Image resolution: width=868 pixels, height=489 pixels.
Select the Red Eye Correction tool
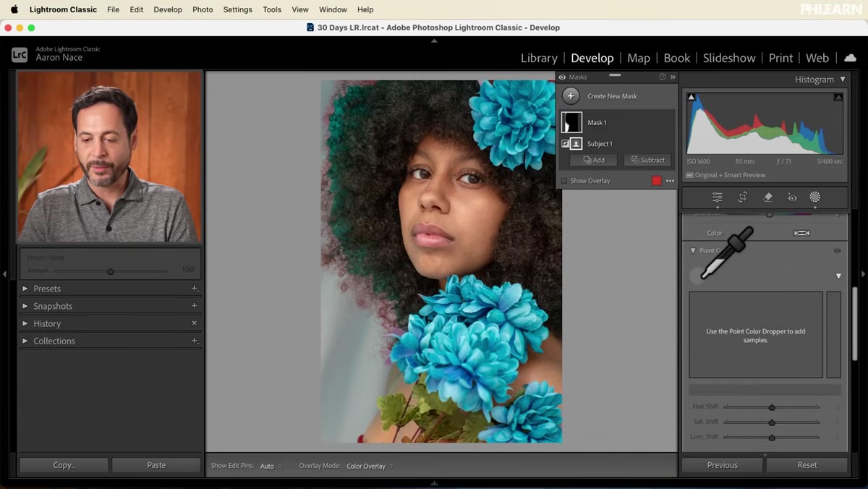[792, 197]
